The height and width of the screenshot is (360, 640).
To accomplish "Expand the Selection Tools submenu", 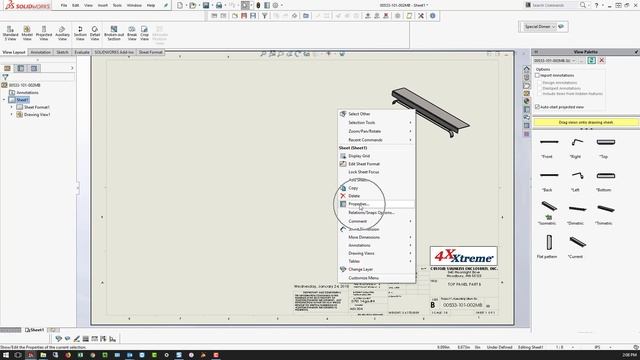I will (x=376, y=122).
